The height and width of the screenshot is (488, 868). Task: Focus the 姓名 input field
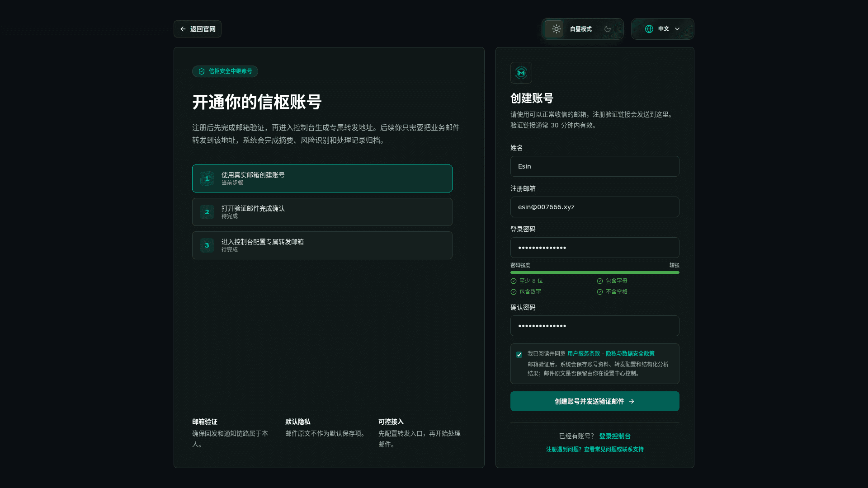594,166
